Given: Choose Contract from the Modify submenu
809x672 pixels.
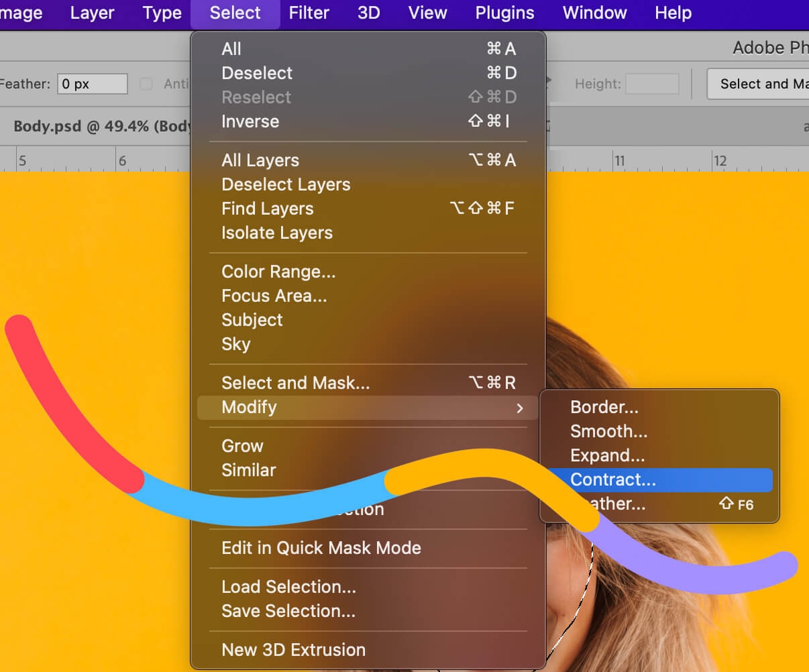Looking at the screenshot, I should [612, 480].
